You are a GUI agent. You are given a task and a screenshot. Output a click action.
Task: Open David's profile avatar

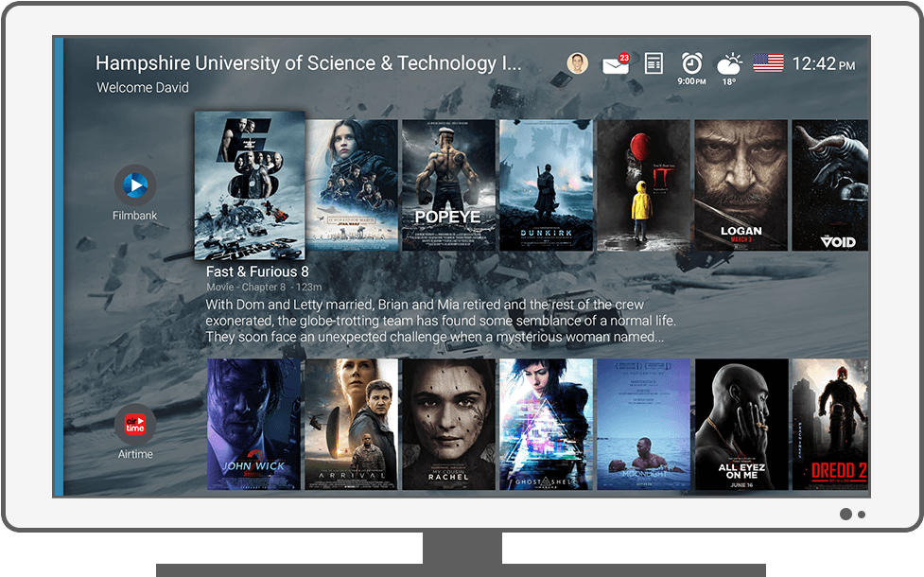pyautogui.click(x=578, y=63)
